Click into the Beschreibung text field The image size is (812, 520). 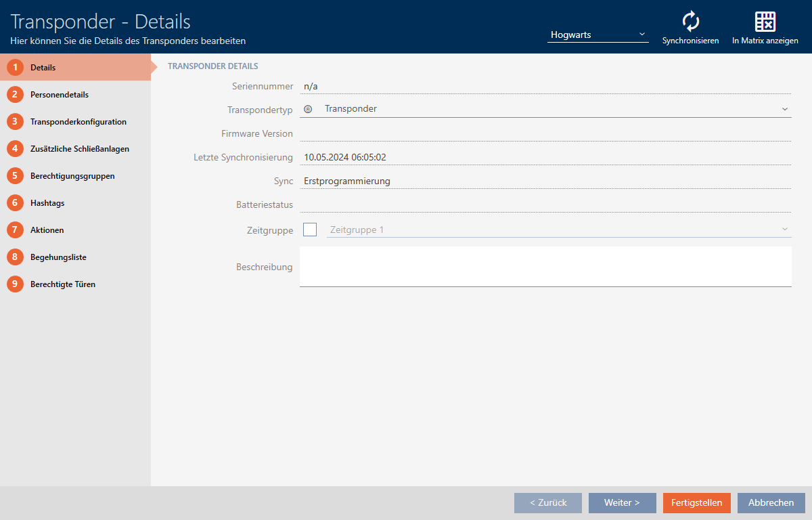[x=545, y=266]
